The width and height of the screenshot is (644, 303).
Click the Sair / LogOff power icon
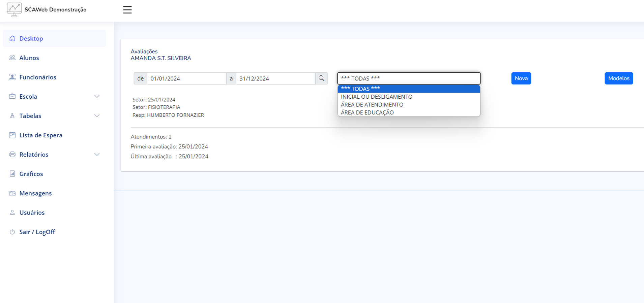[x=12, y=232]
